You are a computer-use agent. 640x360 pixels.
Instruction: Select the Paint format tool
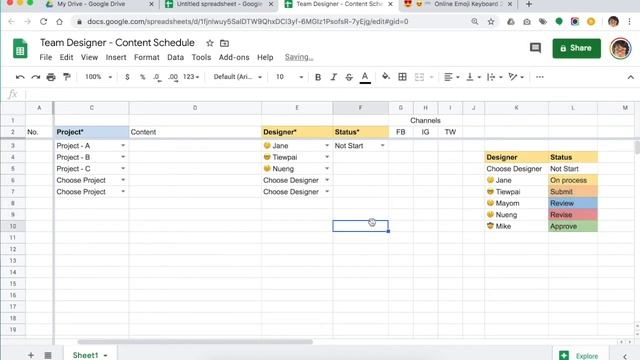point(67,77)
